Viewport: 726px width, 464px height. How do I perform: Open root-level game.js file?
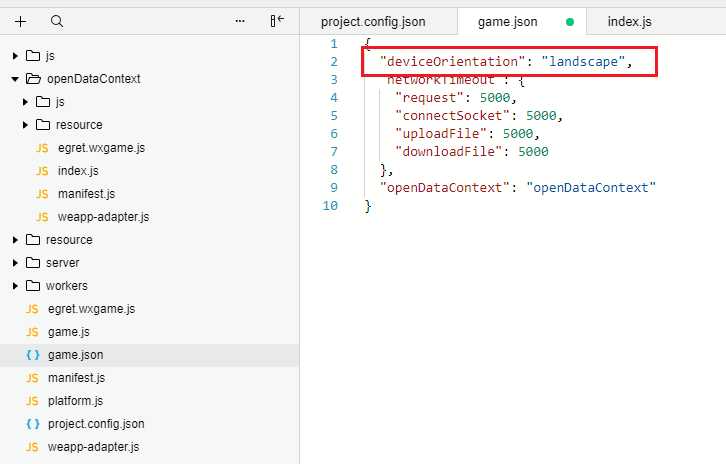click(x=69, y=332)
